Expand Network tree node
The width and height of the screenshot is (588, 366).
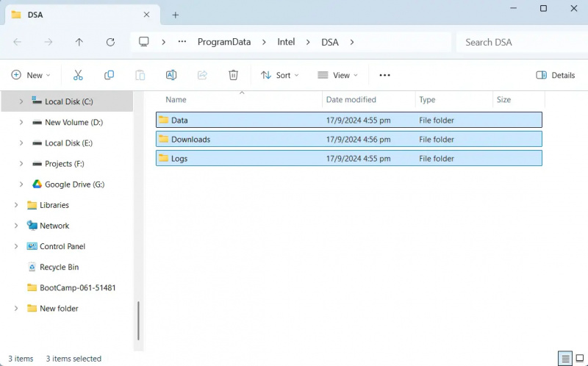click(16, 226)
